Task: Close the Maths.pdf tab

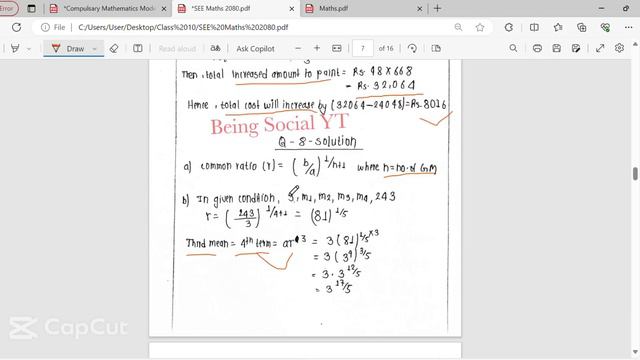Action: (420, 9)
